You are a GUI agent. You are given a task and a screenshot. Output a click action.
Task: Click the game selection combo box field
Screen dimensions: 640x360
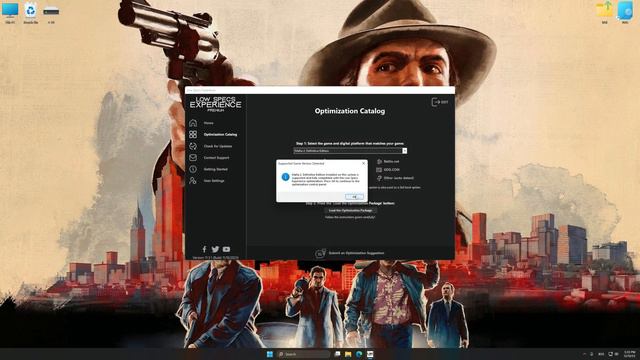pos(350,151)
